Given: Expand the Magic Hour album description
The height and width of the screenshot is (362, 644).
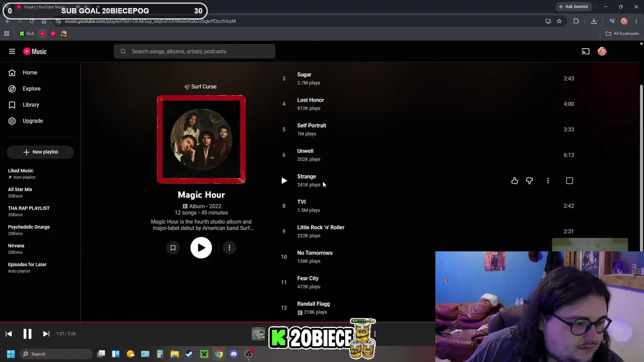Looking at the screenshot, I should (201, 225).
